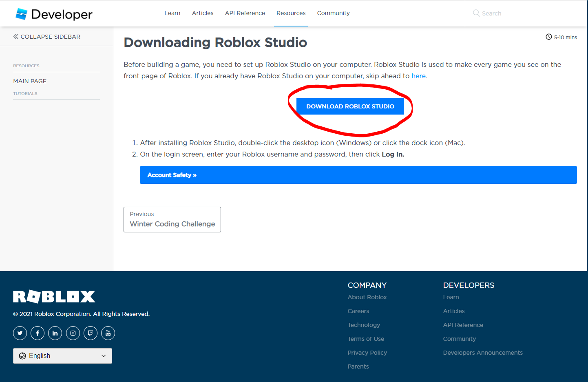Screen dimensions: 588x382
Task: Open Roblox's Twitter page via footer icon
Action: 20,333
